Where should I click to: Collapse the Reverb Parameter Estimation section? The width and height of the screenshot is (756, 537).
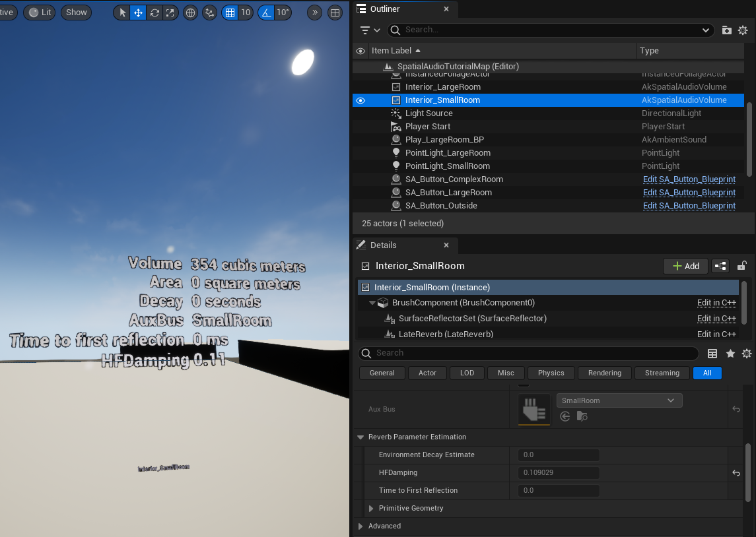[361, 437]
